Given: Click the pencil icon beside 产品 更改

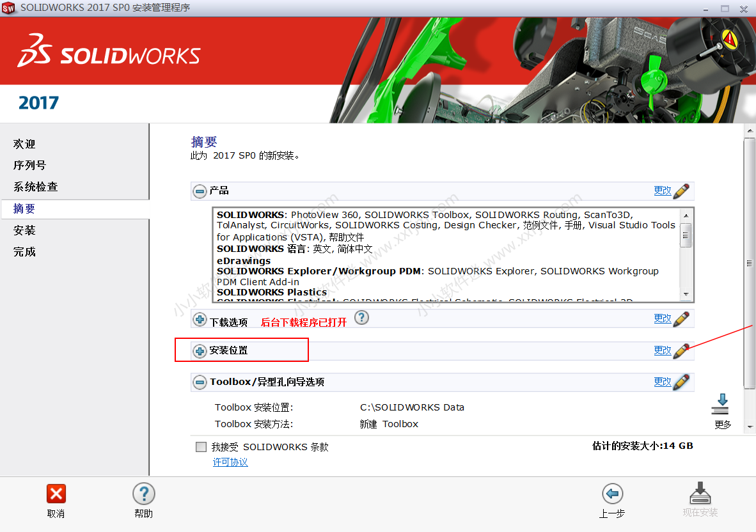Looking at the screenshot, I should [681, 191].
